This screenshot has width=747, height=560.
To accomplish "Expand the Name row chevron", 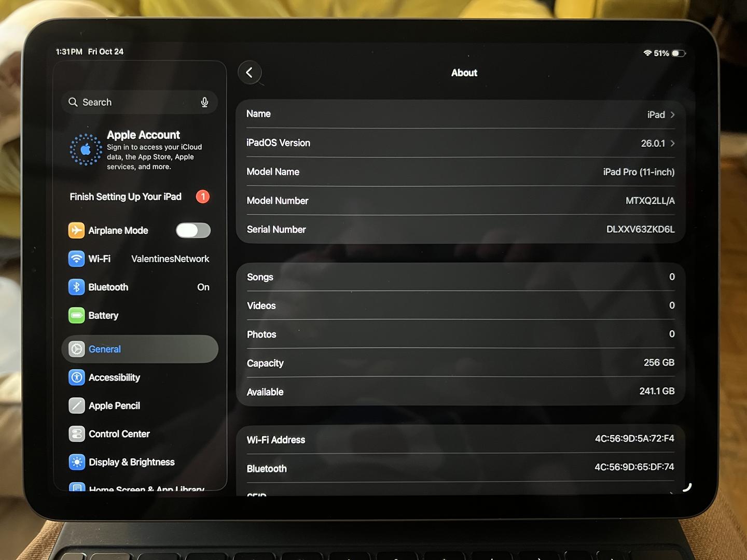I will (672, 115).
